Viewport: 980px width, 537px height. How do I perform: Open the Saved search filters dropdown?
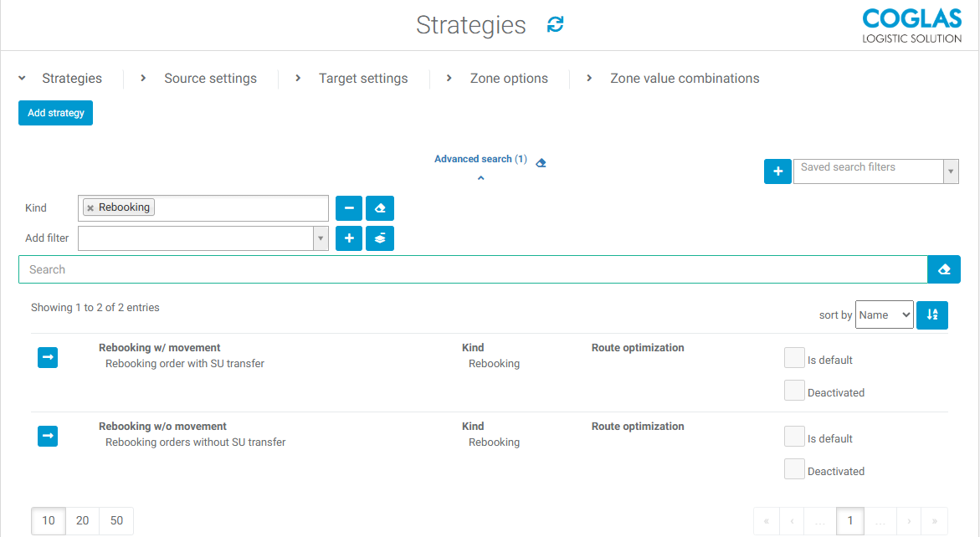click(875, 171)
